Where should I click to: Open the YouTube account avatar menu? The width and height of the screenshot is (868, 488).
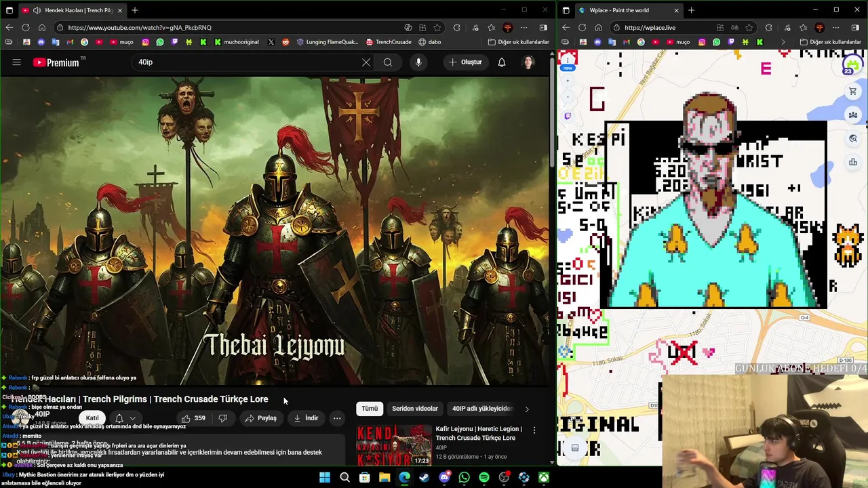528,62
